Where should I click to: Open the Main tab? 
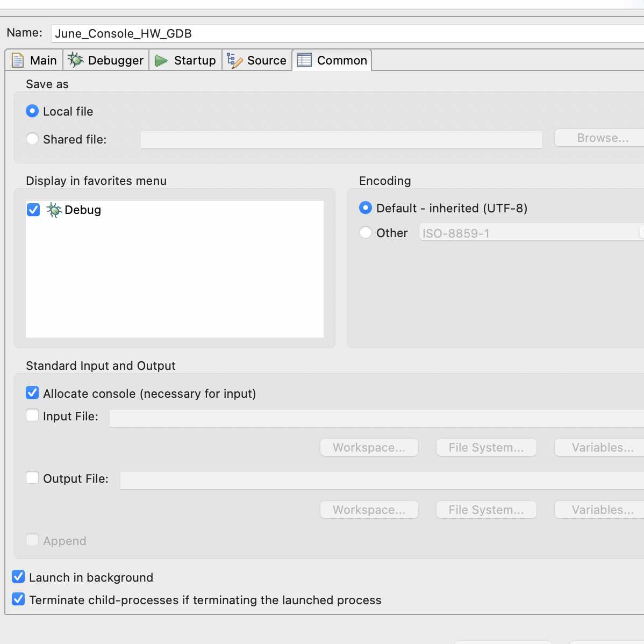point(34,60)
